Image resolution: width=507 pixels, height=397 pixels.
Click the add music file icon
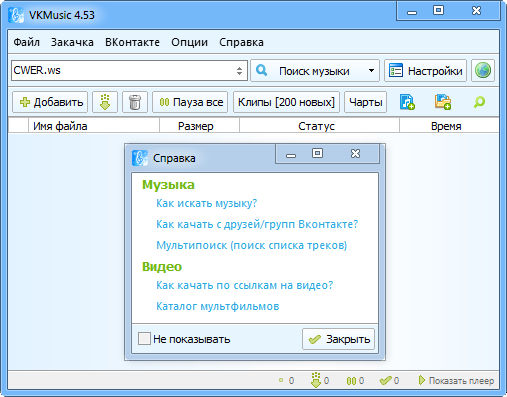(407, 102)
